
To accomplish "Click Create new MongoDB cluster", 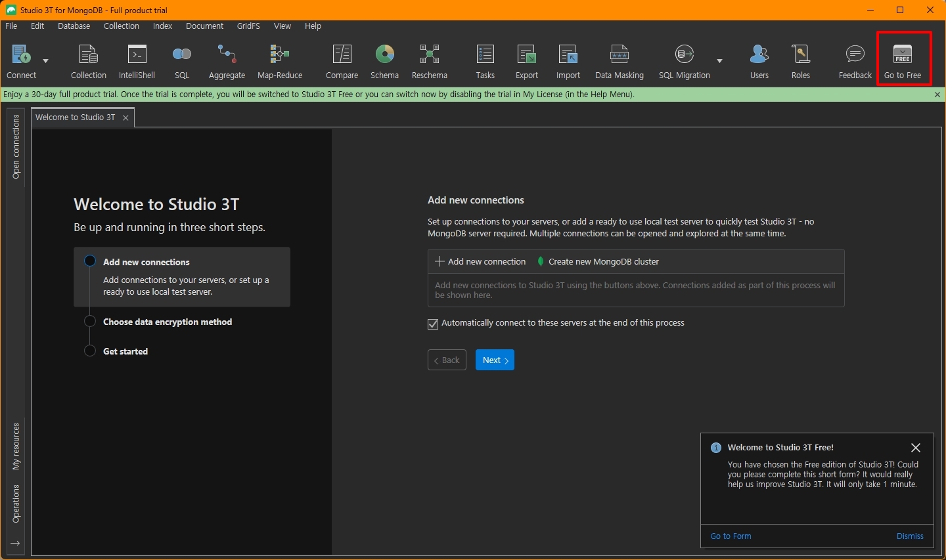I will coord(598,261).
